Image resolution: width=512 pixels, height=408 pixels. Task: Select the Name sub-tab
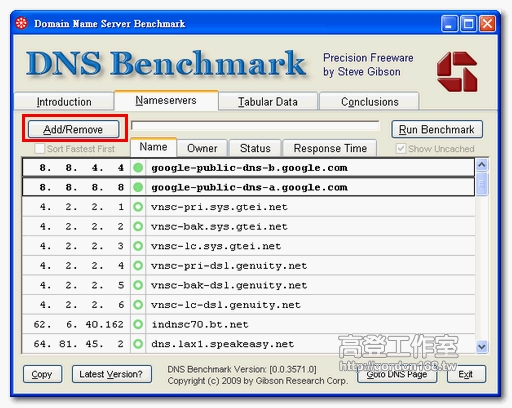tap(153, 147)
